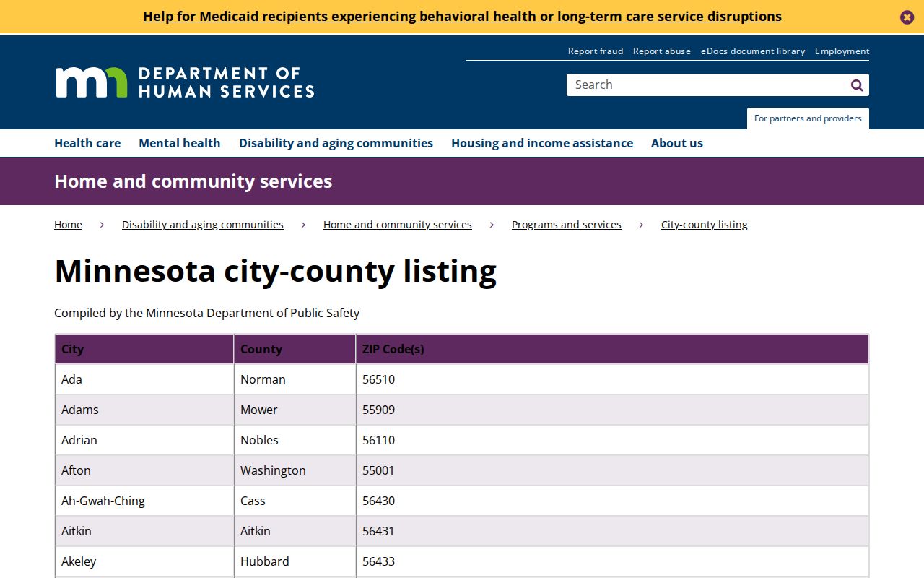
Task: Select the Adrian city cell
Action: click(x=144, y=440)
